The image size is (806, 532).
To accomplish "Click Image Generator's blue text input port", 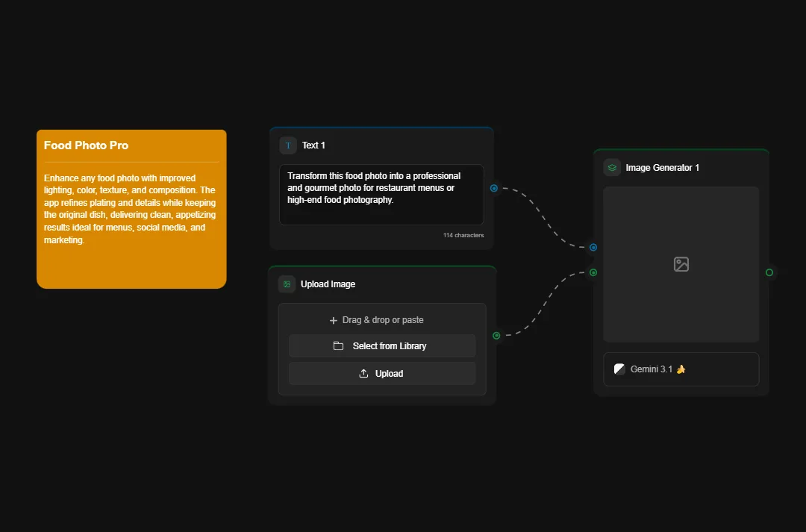I will (593, 247).
